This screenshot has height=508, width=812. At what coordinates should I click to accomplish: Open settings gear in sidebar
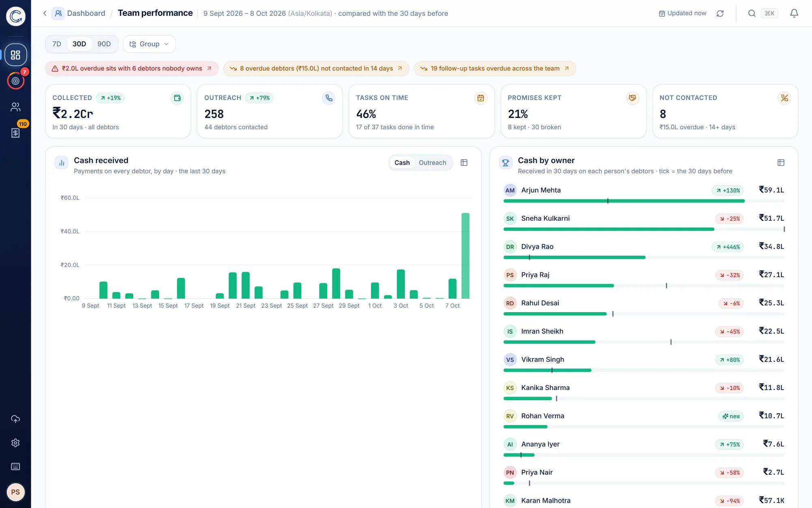tap(15, 443)
